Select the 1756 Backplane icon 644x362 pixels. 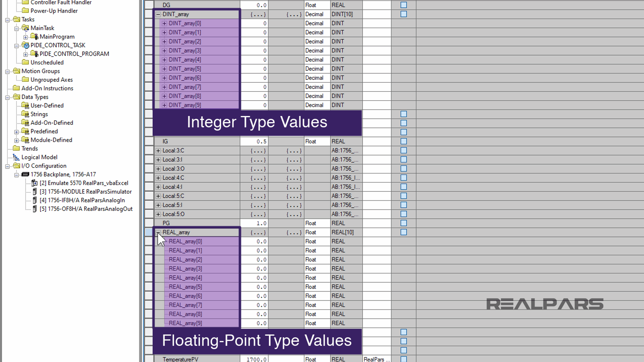coord(25,174)
